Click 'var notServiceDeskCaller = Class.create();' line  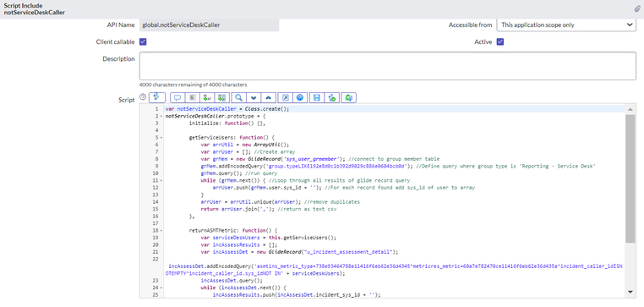tap(227, 109)
